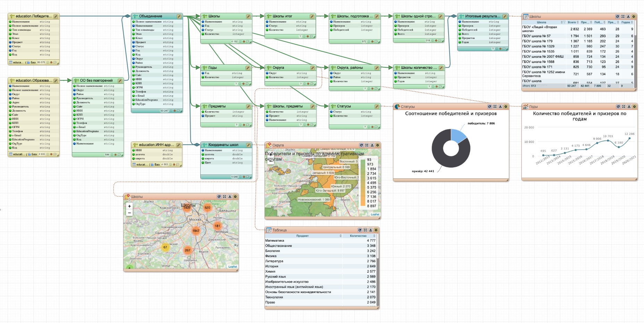Screen dimensions: 644x323
Task: Zoom out on the Школы map
Action: click(x=129, y=213)
